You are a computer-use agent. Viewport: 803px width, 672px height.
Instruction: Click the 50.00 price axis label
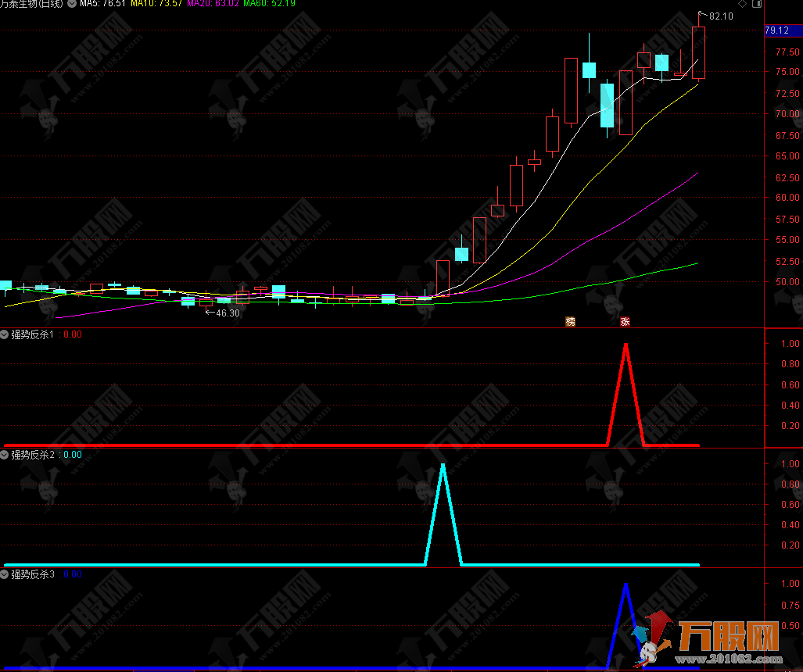tap(787, 282)
